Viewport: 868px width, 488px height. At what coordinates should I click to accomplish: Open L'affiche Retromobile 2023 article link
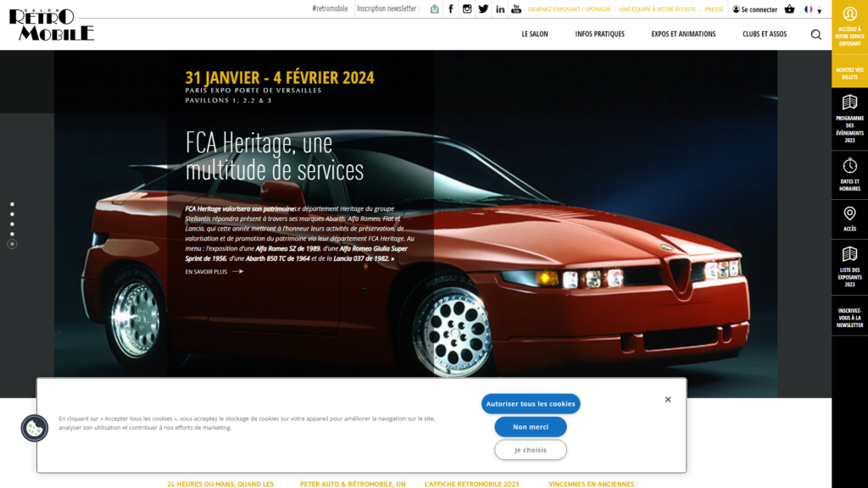click(x=471, y=484)
